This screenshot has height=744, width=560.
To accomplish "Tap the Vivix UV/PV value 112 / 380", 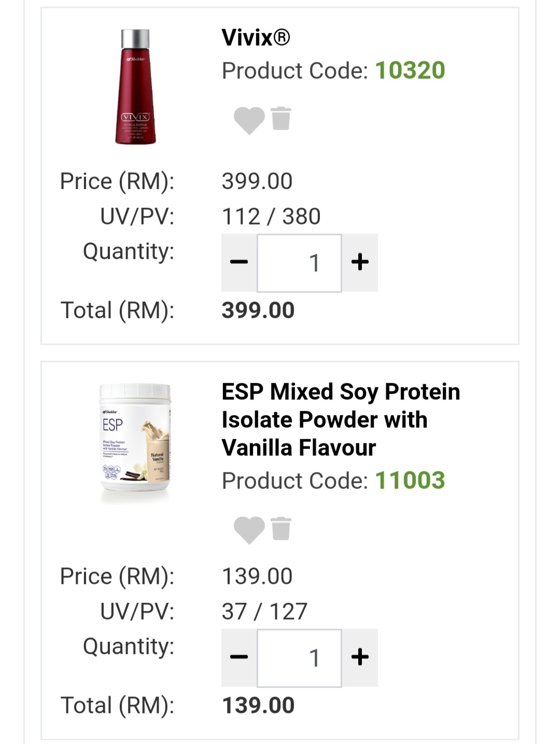I will pos(271,216).
